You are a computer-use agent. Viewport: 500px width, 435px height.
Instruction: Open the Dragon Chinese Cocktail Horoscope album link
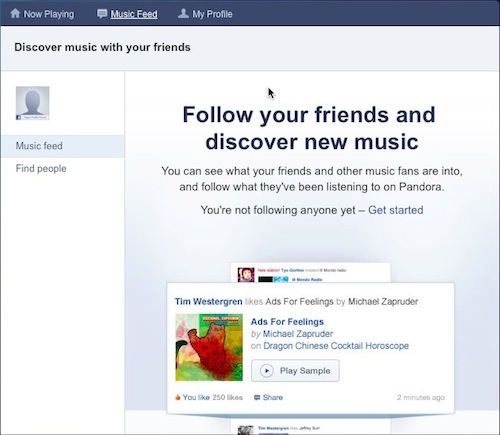pyautogui.click(x=336, y=346)
